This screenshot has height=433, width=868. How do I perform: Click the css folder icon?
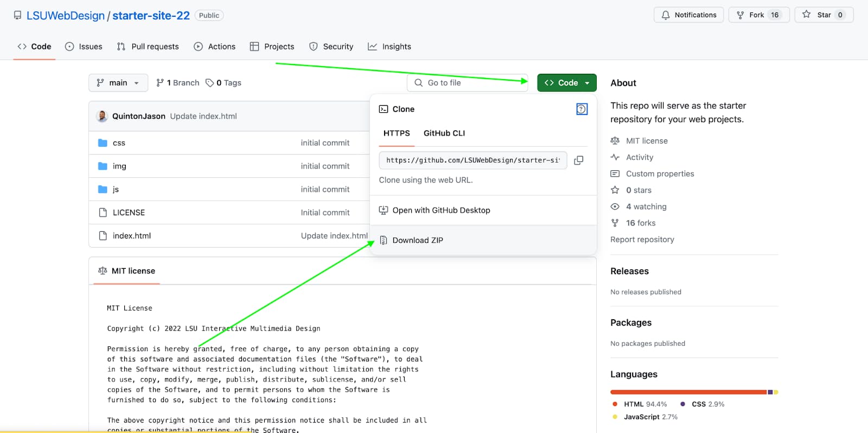coord(103,143)
